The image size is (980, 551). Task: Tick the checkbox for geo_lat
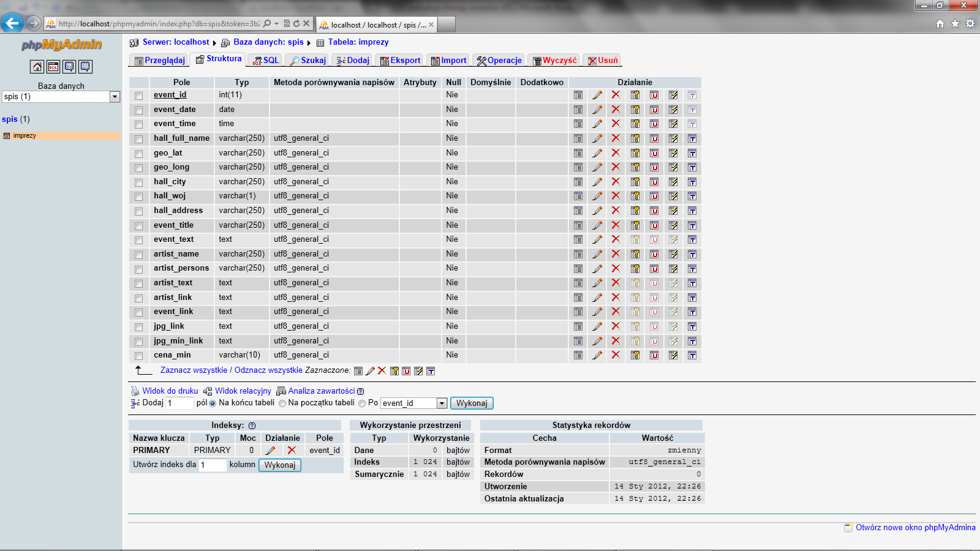(x=139, y=154)
